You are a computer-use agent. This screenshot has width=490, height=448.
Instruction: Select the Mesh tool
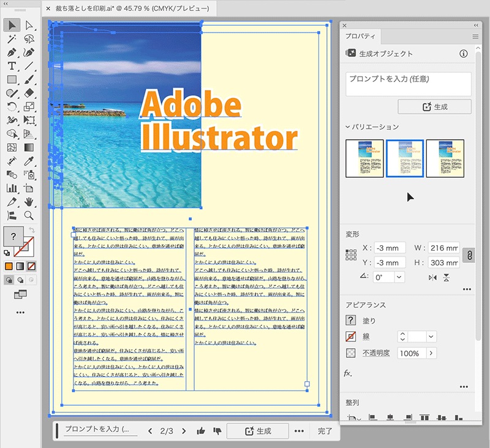point(12,147)
